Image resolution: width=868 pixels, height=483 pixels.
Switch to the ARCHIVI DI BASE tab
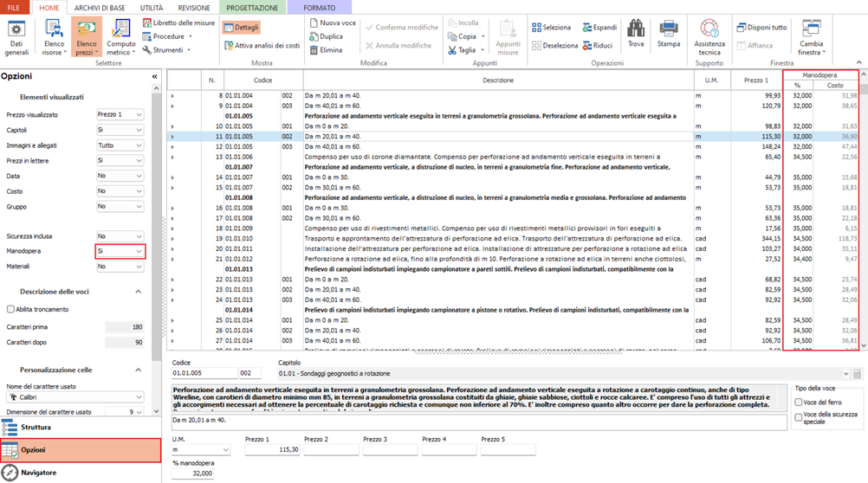click(x=100, y=8)
